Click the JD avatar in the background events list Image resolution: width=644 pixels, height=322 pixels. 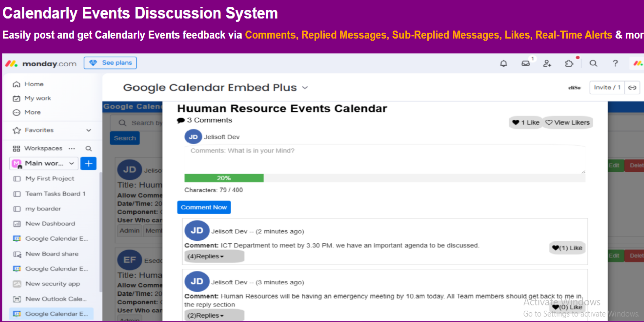point(129,170)
